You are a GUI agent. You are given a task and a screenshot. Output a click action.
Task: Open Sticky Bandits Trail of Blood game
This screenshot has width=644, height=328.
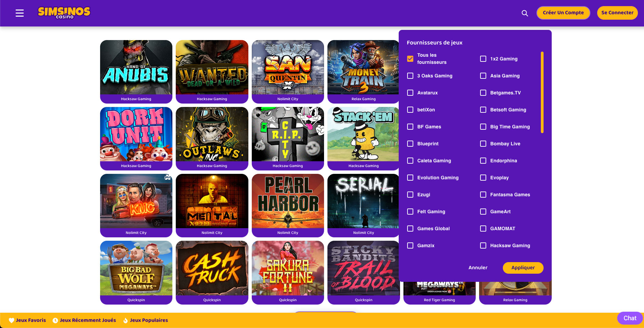point(363,268)
